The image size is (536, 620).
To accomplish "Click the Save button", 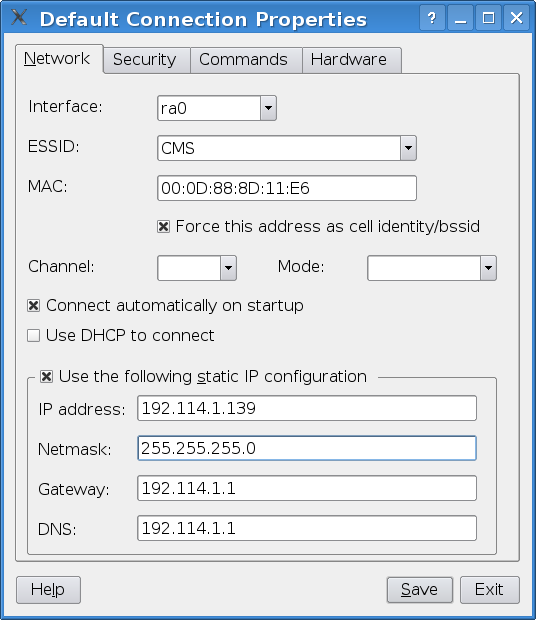I will [x=420, y=590].
